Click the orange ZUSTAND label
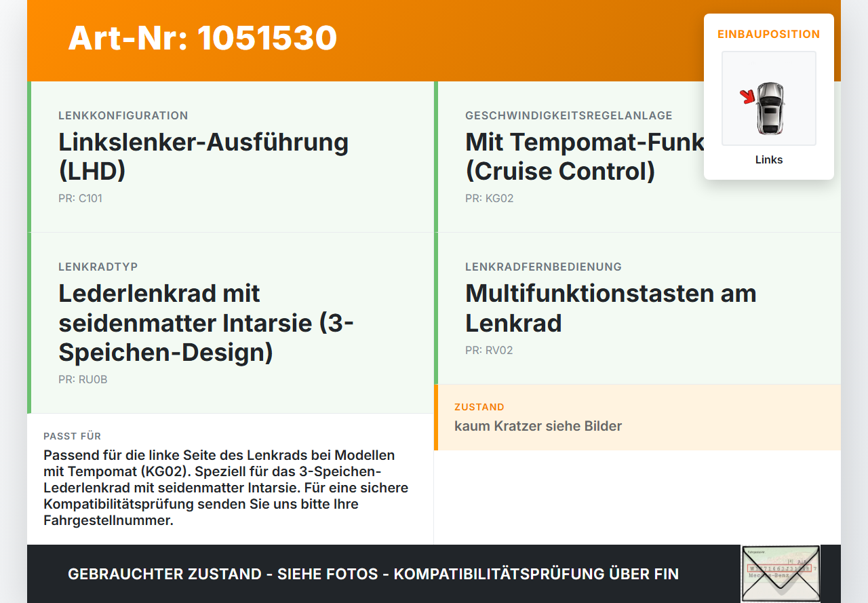 (x=479, y=407)
